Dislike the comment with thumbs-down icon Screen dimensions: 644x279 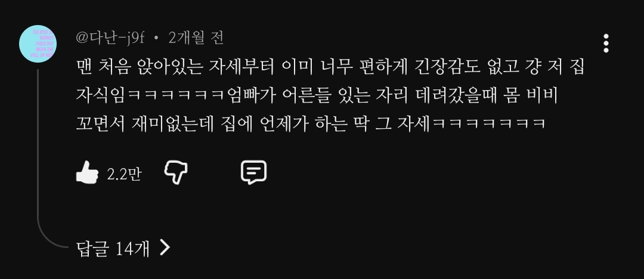click(176, 172)
